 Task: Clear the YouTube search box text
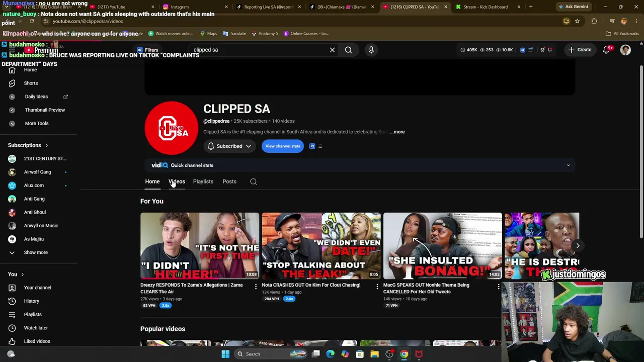click(332, 50)
